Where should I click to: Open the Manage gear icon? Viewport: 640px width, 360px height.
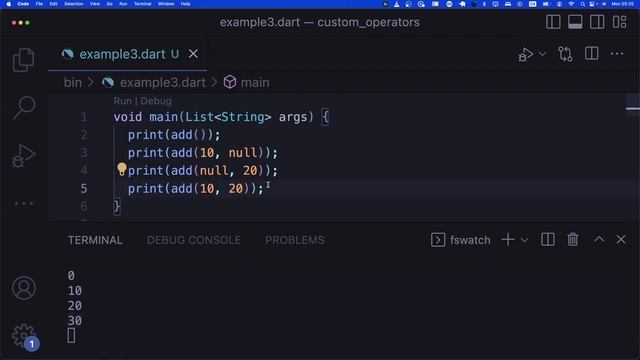(24, 336)
